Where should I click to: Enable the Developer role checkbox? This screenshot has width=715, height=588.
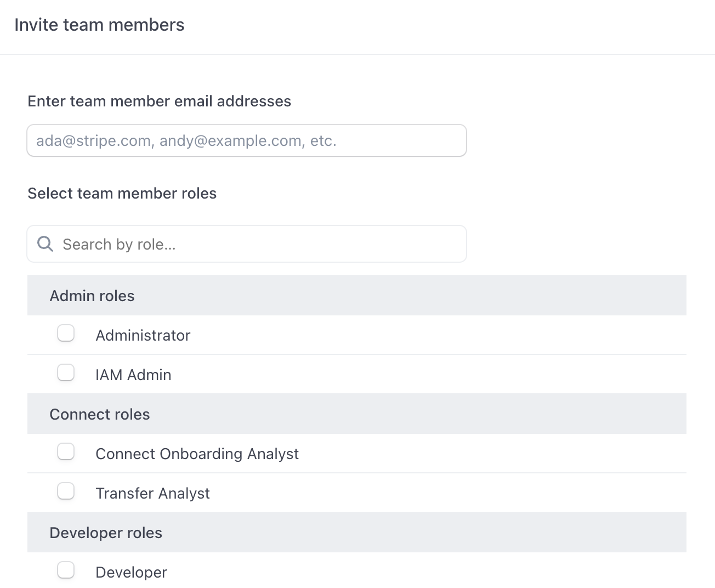tap(66, 570)
